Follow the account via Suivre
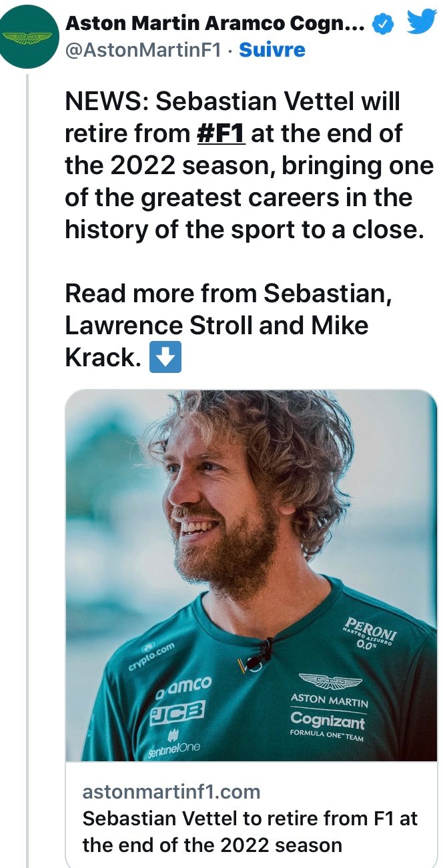The width and height of the screenshot is (443, 868). tap(272, 50)
